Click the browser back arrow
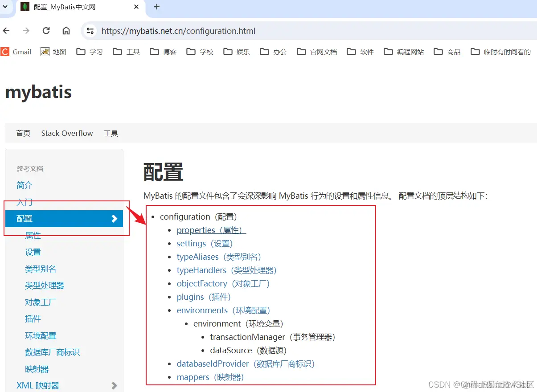Viewport: 537px width, 392px height. pos(6,31)
